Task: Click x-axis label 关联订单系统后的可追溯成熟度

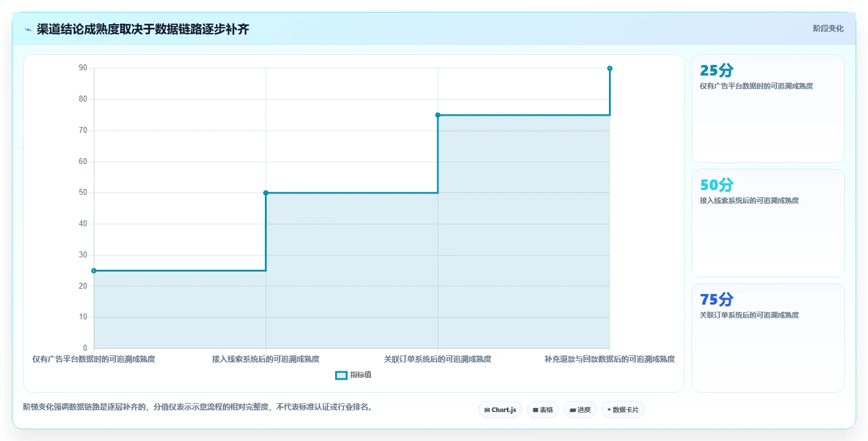Action: pyautogui.click(x=438, y=359)
